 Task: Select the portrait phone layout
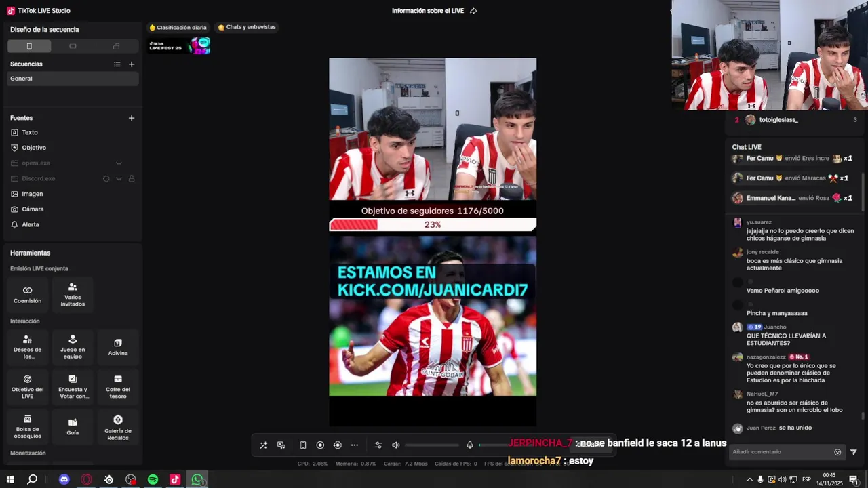(29, 46)
